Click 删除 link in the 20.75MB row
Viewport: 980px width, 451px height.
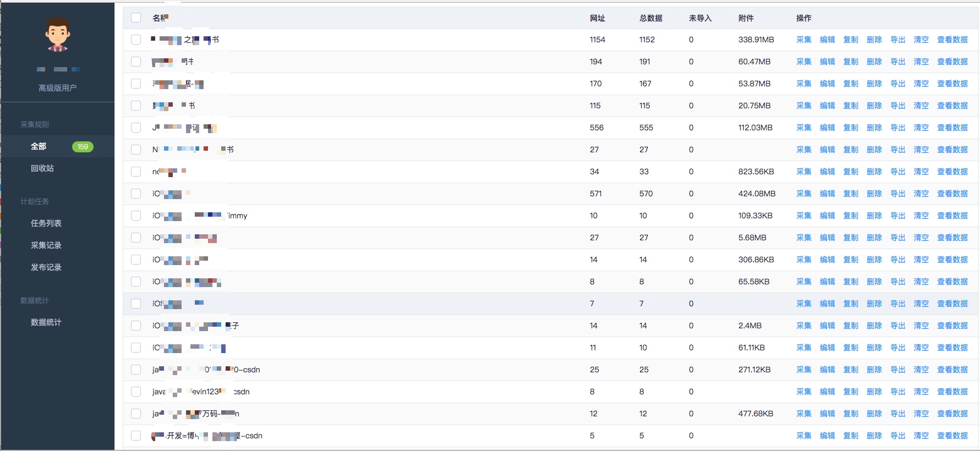point(874,106)
